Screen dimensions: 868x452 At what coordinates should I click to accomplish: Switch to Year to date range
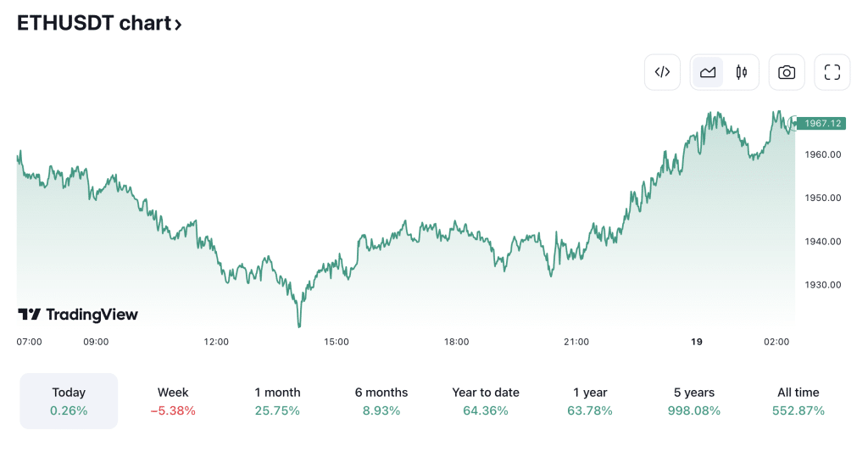click(486, 401)
